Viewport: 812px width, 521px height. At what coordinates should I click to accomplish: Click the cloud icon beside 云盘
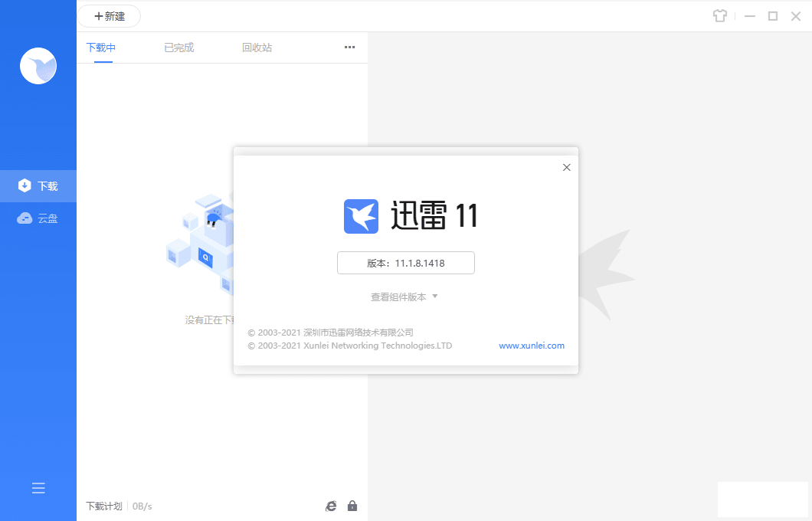25,218
